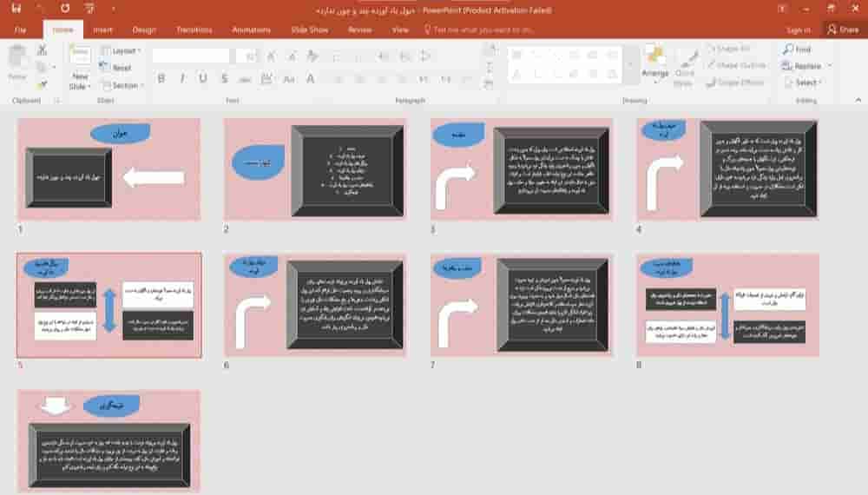868x495 pixels.
Task: Click the Shape Effects icon
Action: [712, 82]
